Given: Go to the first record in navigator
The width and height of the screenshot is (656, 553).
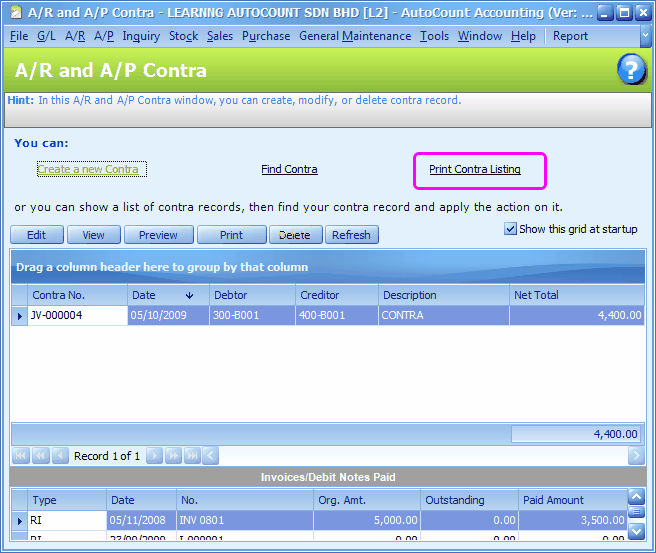Looking at the screenshot, I should [19, 456].
